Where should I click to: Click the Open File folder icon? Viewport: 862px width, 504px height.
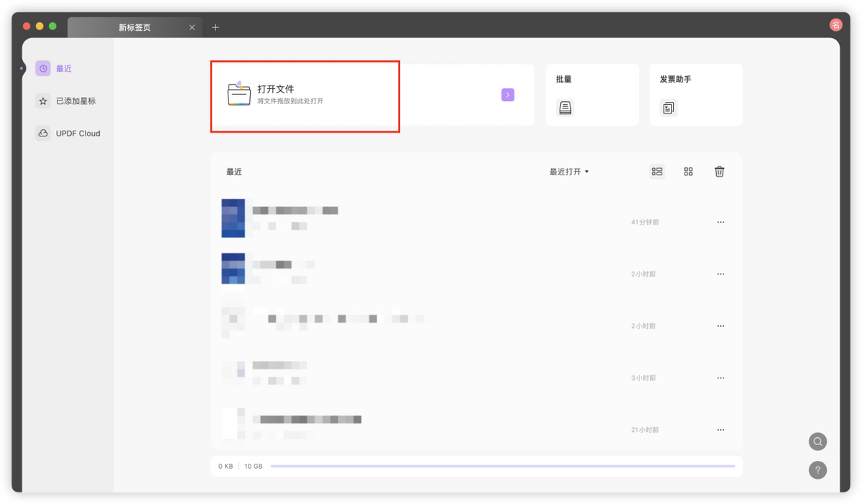coord(239,94)
